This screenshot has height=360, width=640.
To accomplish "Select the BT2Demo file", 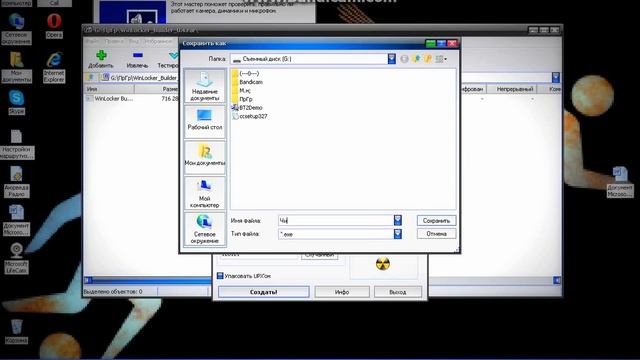I will click(x=247, y=108).
